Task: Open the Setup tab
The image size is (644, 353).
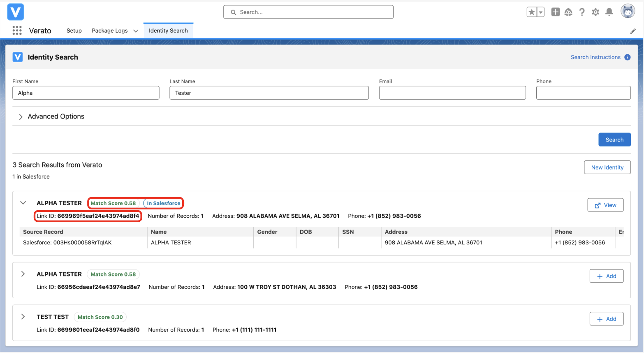Action: click(x=74, y=30)
